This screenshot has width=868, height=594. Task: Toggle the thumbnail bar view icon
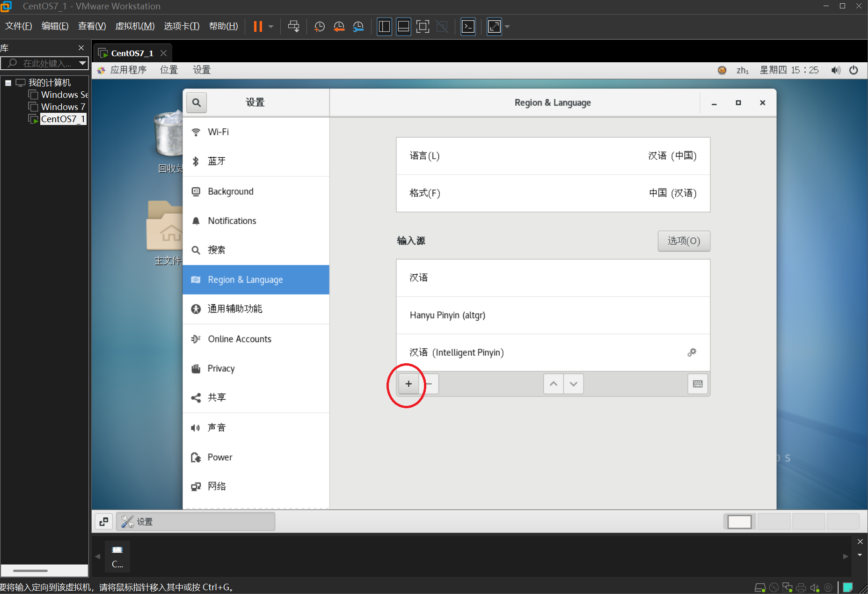point(403,27)
